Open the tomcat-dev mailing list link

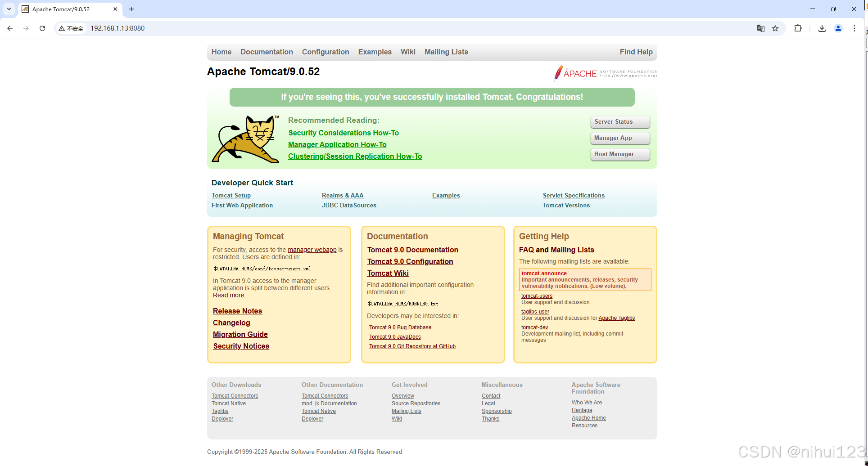coord(534,327)
